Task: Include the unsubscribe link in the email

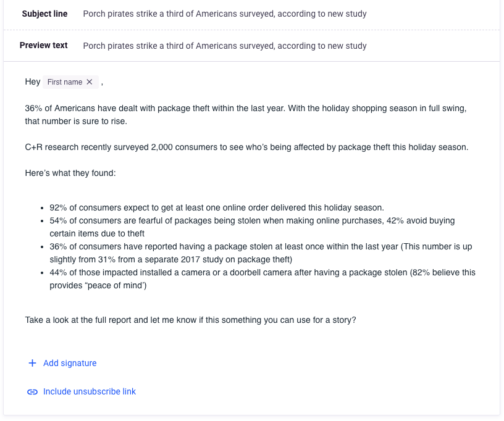Action: (89, 392)
